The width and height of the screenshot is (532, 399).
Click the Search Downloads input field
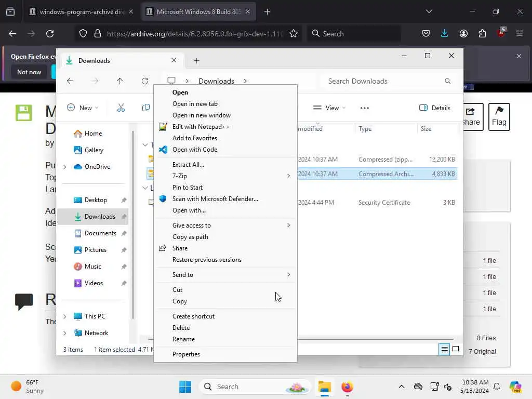389,81
